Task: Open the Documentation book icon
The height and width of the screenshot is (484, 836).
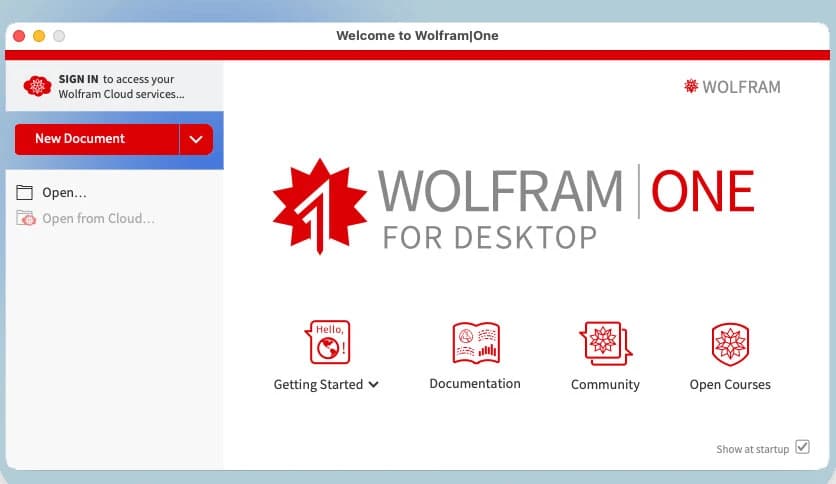Action: coord(475,343)
